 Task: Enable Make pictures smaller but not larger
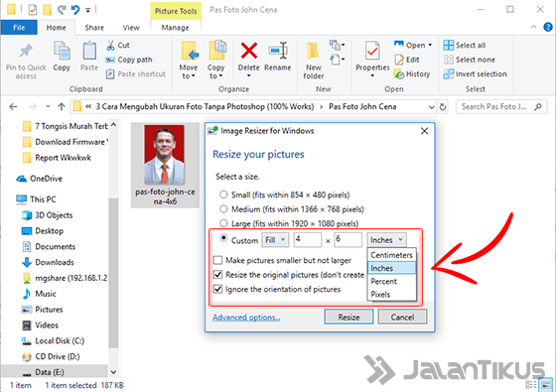(x=217, y=260)
